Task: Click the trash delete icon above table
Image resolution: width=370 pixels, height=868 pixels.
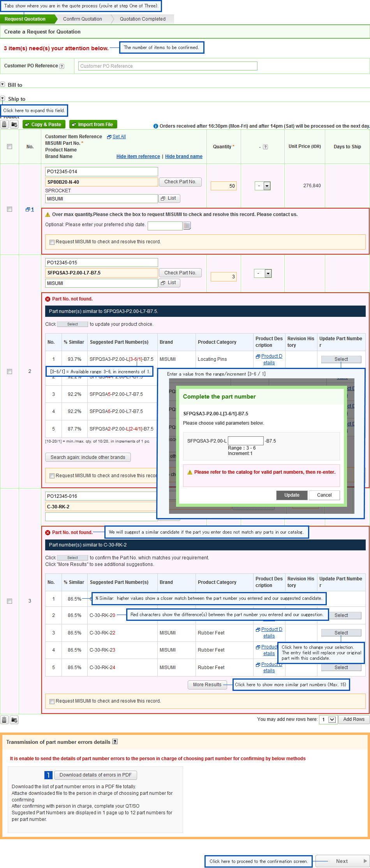Action: pos(4,125)
